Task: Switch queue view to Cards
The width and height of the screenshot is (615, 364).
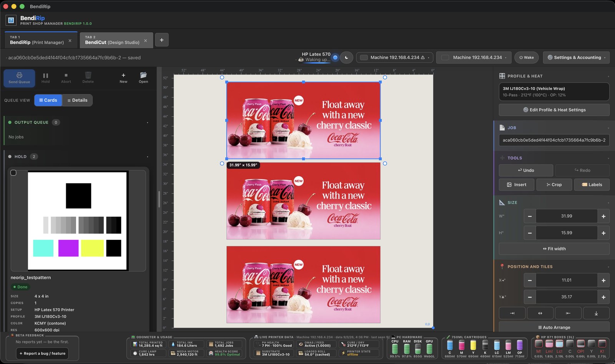Action: pos(48,100)
